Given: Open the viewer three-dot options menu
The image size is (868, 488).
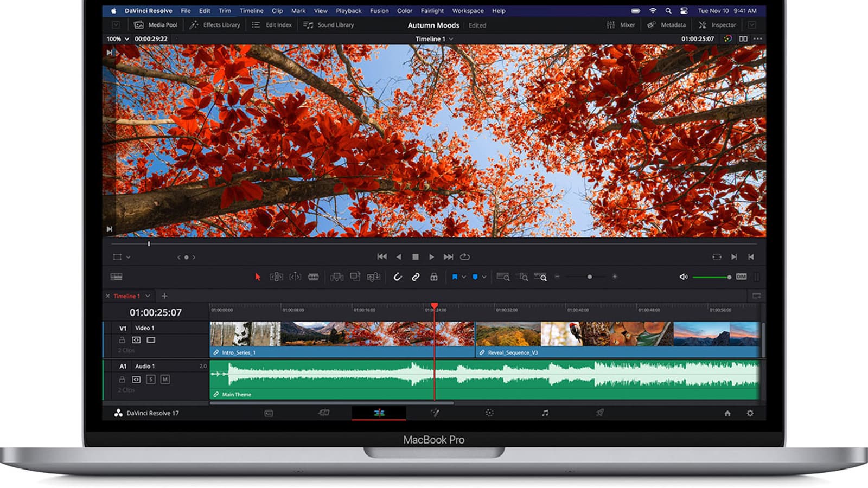Looking at the screenshot, I should click(x=758, y=39).
